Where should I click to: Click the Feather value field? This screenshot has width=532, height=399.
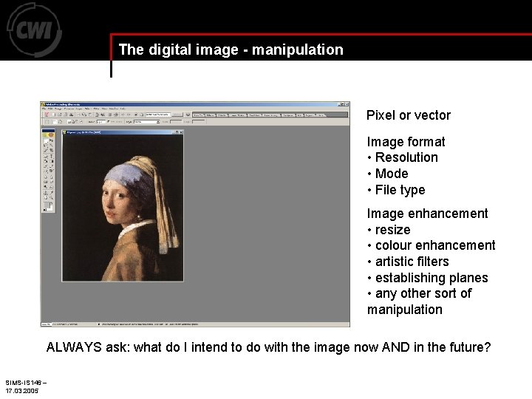click(x=101, y=122)
